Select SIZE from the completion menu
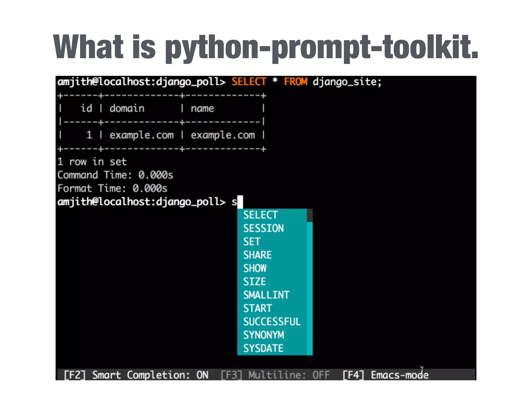 pos(255,282)
